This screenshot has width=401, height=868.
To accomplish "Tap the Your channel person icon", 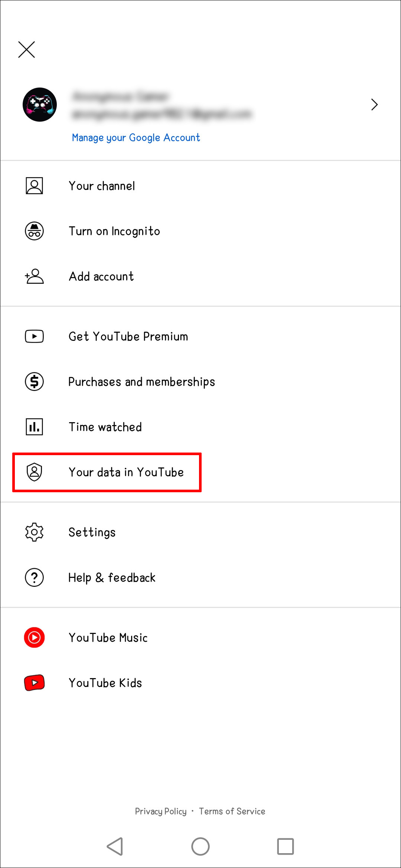I will point(34,185).
